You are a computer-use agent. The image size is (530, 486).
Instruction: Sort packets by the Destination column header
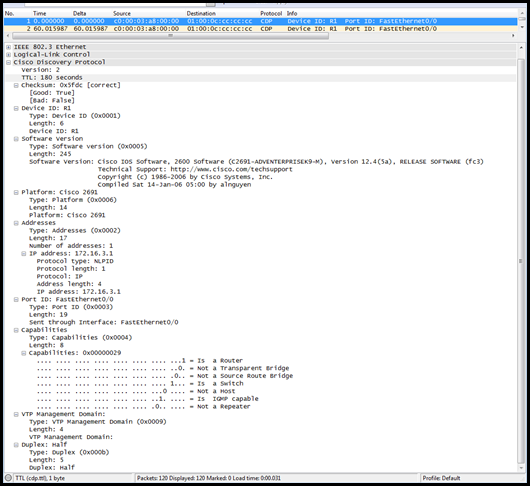pyautogui.click(x=201, y=14)
